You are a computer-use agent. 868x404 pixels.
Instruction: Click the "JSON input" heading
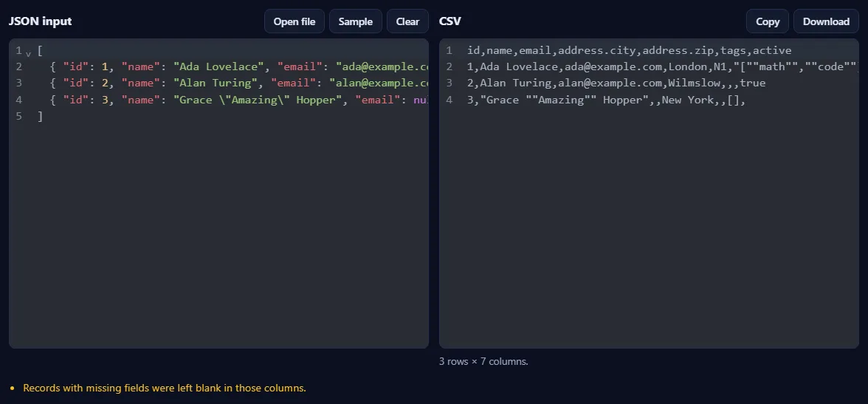click(x=40, y=21)
